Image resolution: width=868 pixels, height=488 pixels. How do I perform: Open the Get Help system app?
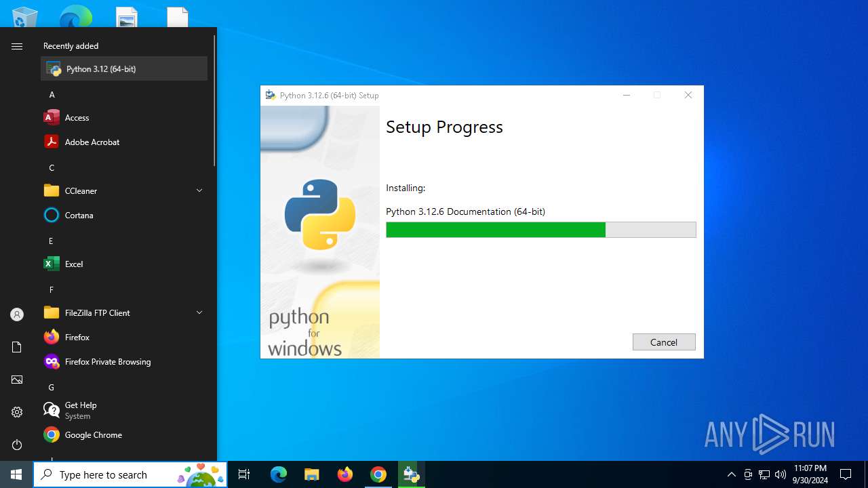[124, 410]
